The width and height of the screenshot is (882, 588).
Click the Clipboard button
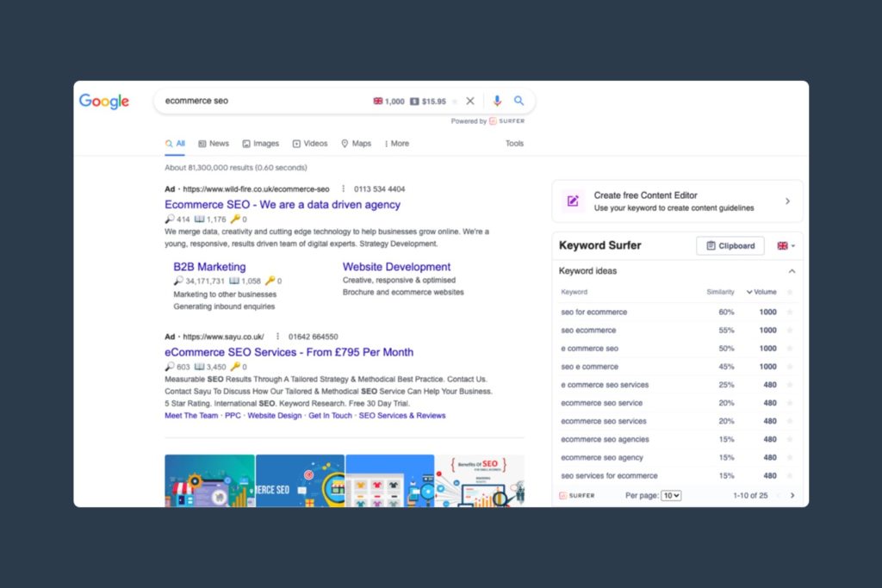pos(730,246)
